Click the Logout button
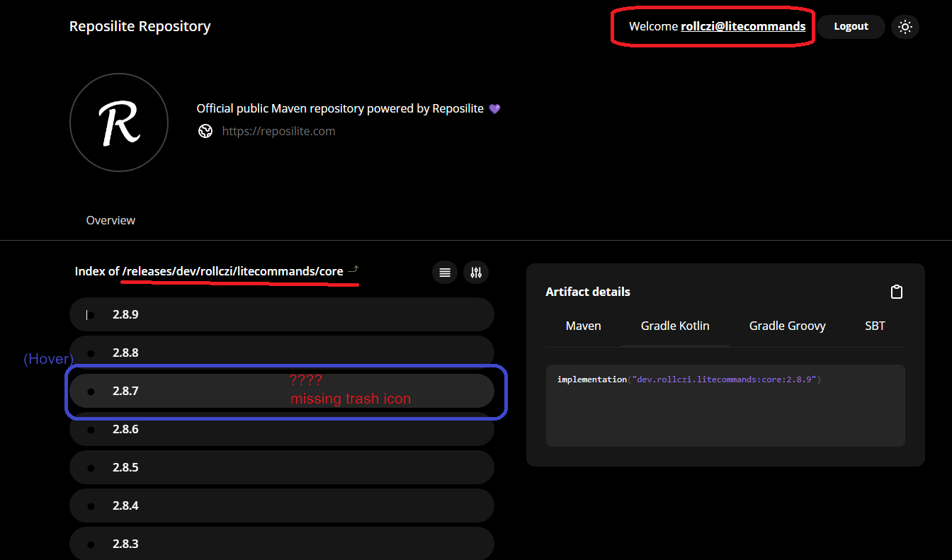The image size is (952, 560). click(850, 26)
